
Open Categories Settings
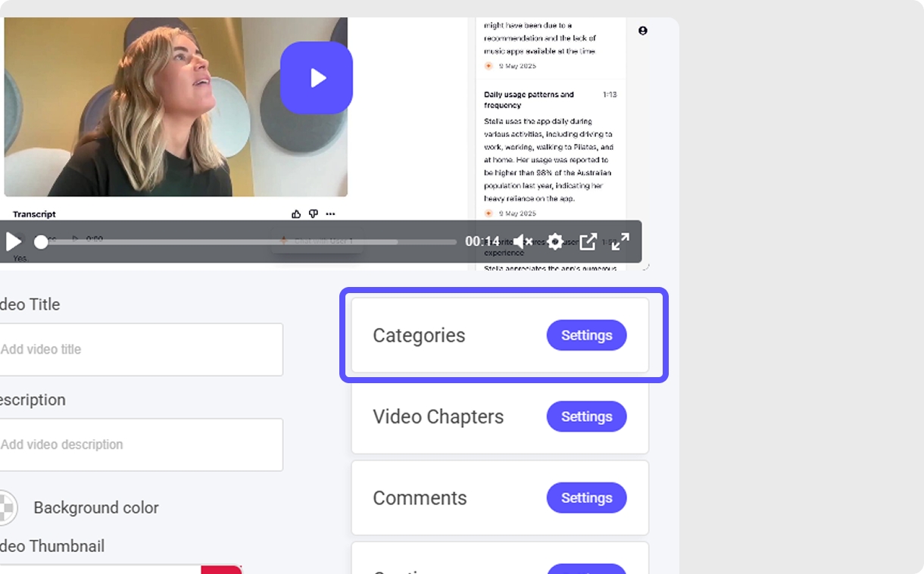(x=586, y=335)
